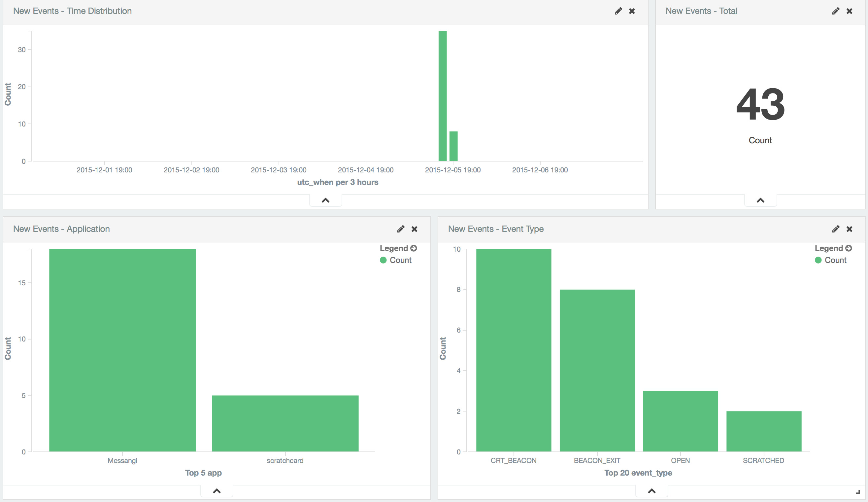The image size is (868, 502).
Task: Remove the New Events - Time Distribution panel
Action: [632, 11]
